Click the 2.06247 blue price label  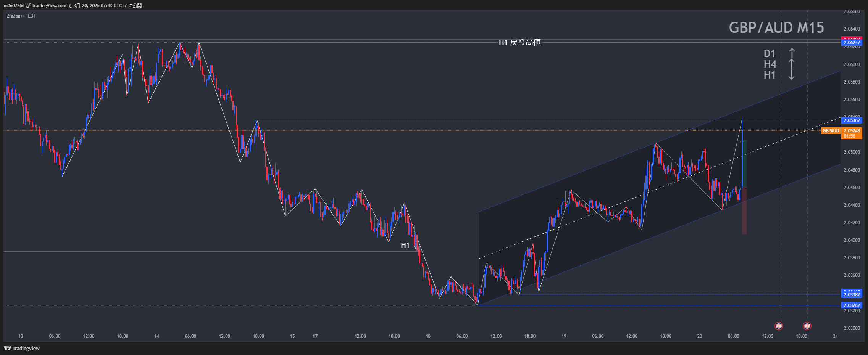851,43
